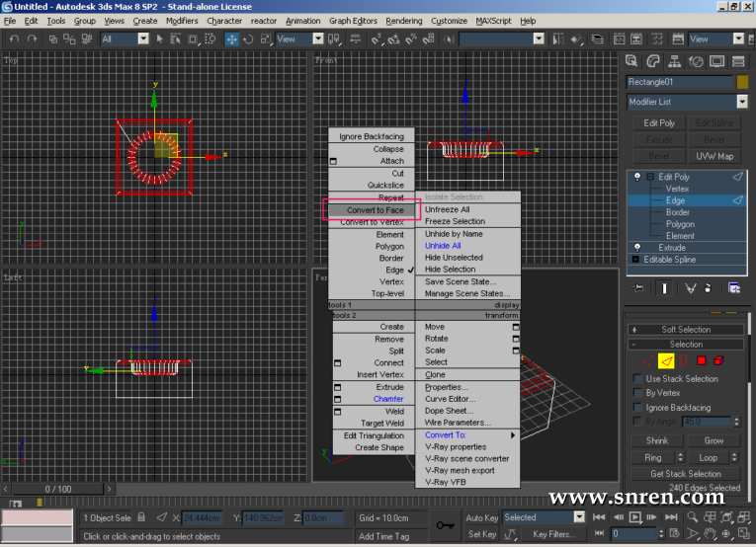Click the Redo arrow icon
This screenshot has width=756, height=547.
click(x=32, y=39)
